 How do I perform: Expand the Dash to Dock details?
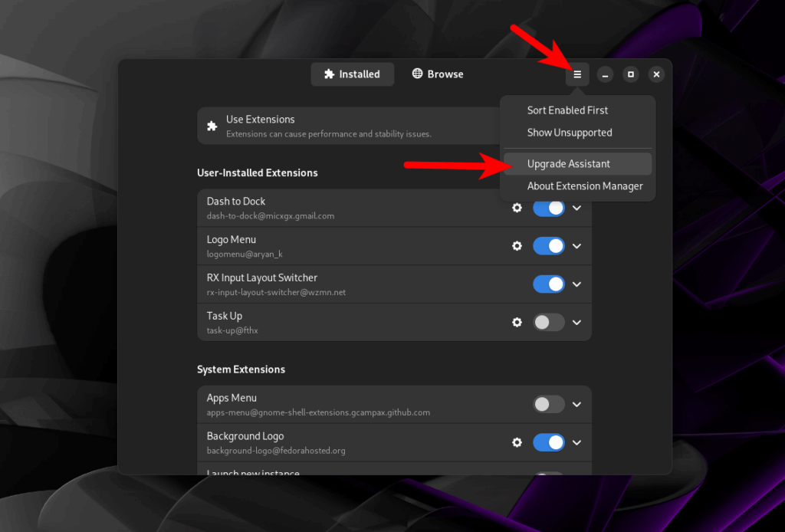(x=577, y=208)
